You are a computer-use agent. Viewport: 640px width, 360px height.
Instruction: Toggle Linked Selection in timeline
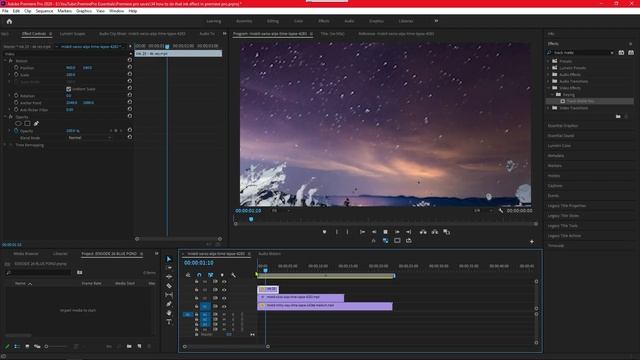click(211, 275)
